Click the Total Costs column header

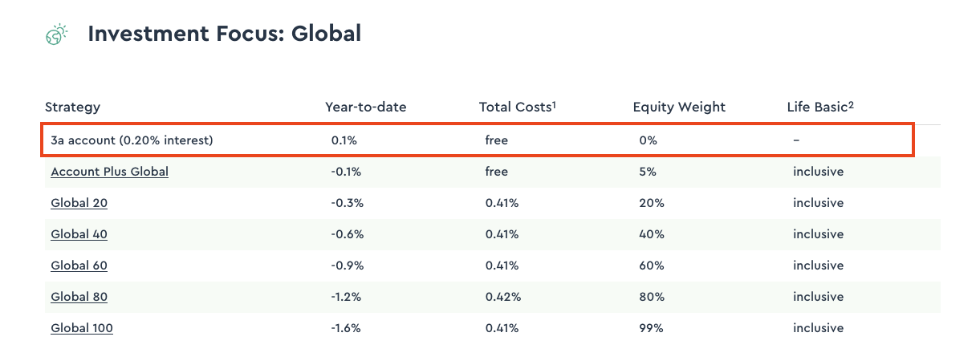pyautogui.click(x=514, y=107)
